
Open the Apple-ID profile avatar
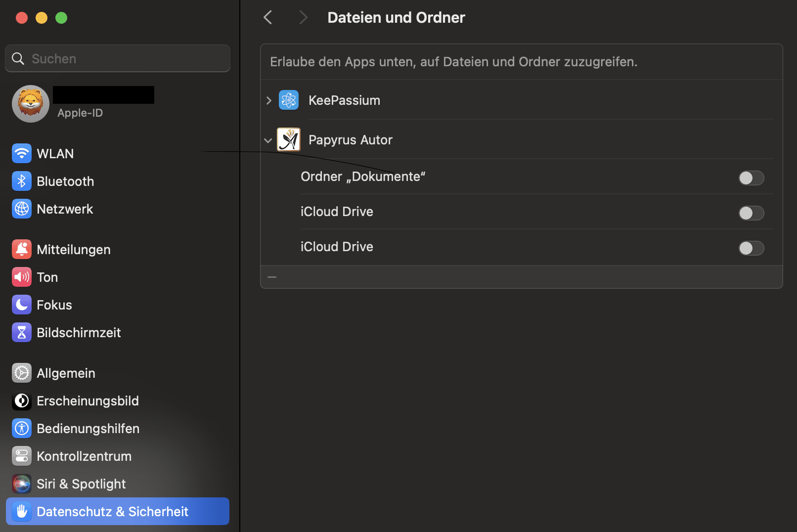[x=31, y=104]
